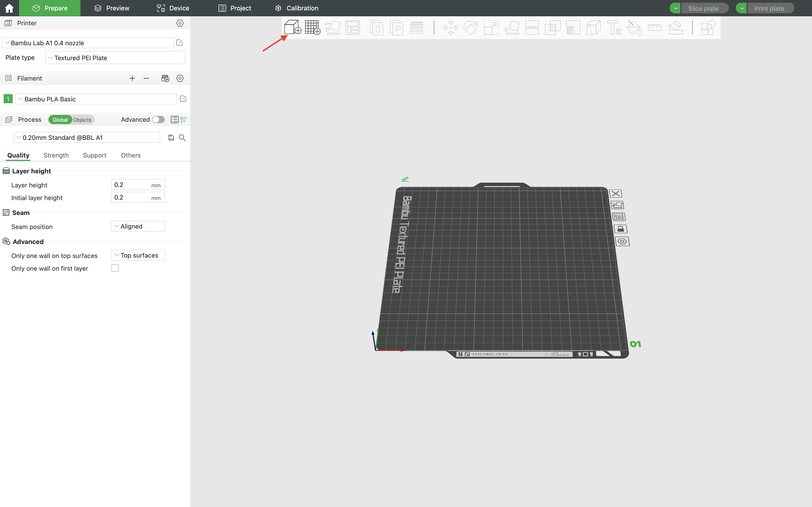The height and width of the screenshot is (507, 812).
Task: Open printer settings gear icon
Action: tap(180, 23)
